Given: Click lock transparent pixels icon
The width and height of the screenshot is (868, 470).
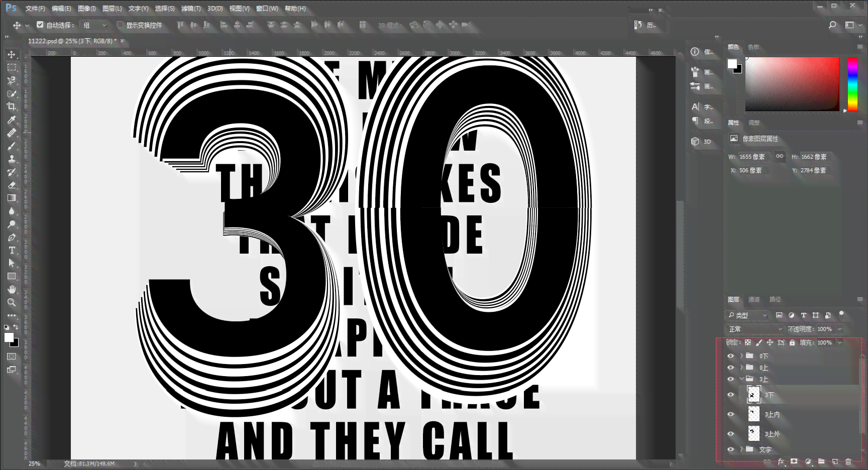Looking at the screenshot, I should pyautogui.click(x=748, y=342).
